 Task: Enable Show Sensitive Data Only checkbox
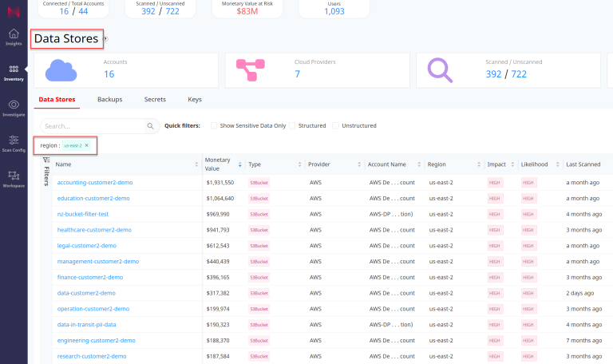[214, 126]
